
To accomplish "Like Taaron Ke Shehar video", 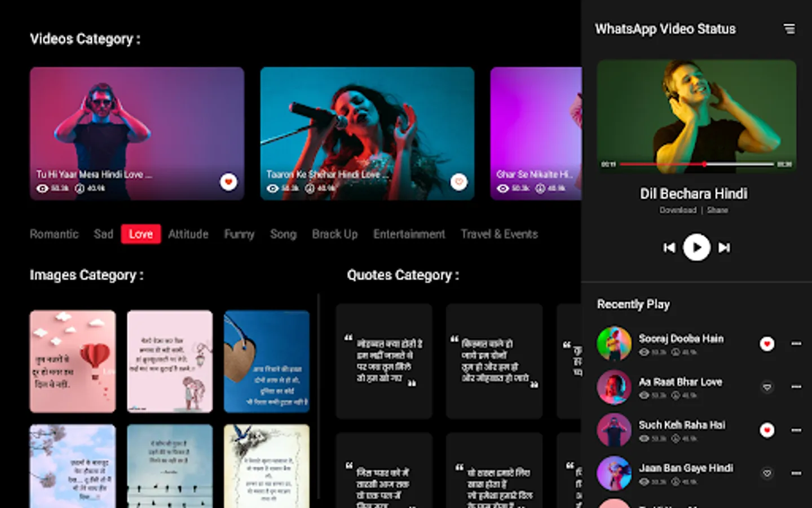I will (x=459, y=182).
